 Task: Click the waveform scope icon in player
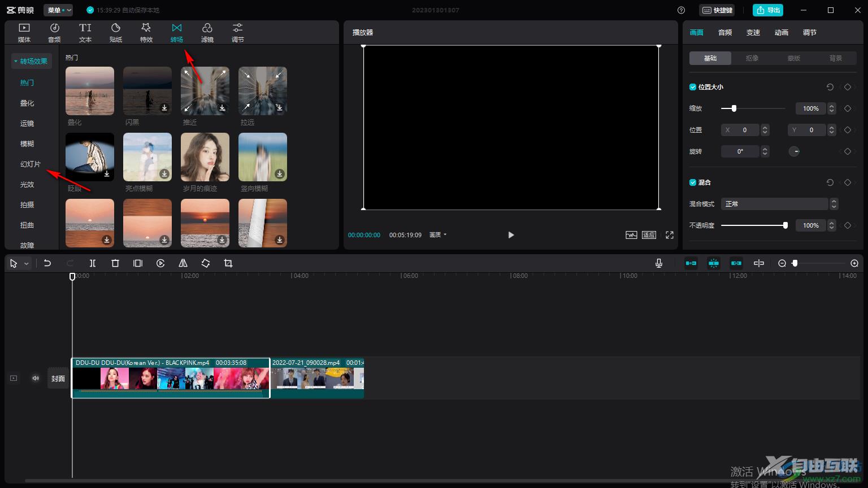point(631,235)
